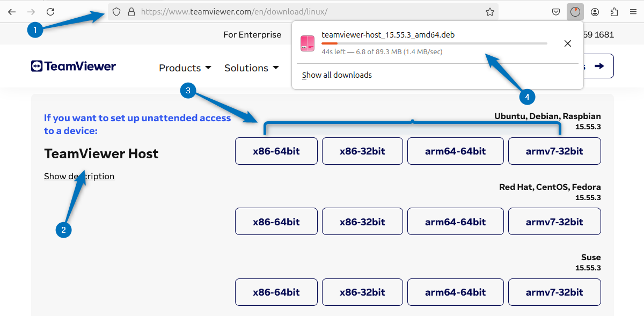This screenshot has height=316, width=644.
Task: Click the download progress bar
Action: 435,43
